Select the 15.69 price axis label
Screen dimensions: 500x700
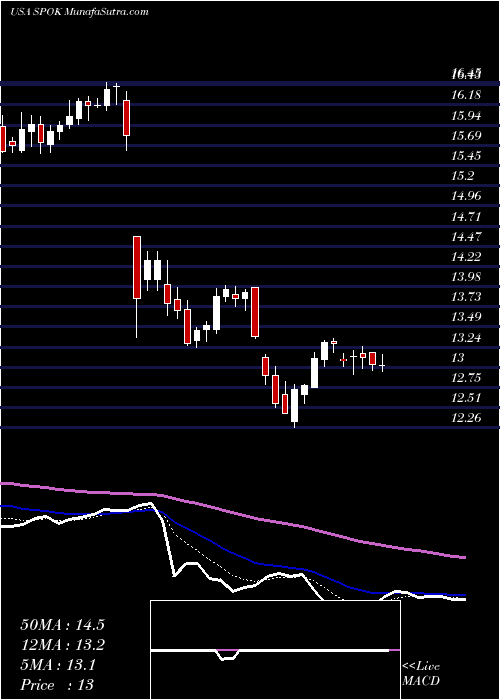coord(466,136)
